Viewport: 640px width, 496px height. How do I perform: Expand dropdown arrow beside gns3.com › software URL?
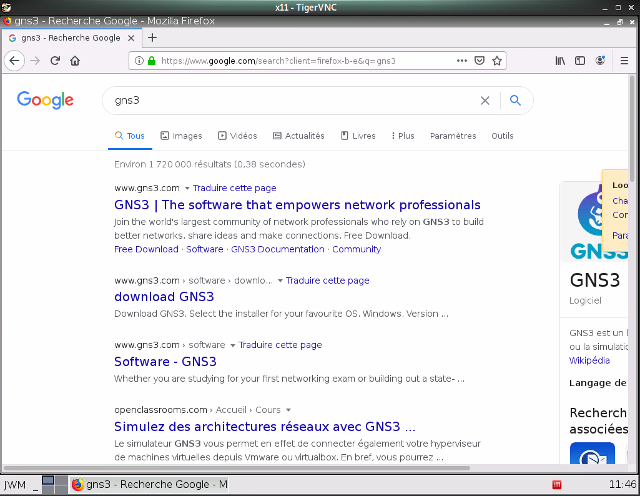click(233, 345)
